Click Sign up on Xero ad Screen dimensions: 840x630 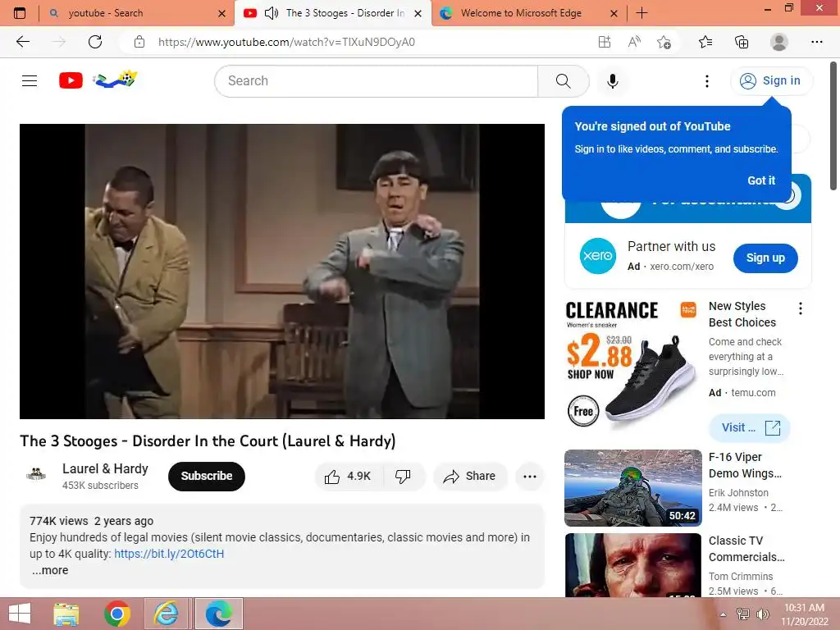coord(765,258)
